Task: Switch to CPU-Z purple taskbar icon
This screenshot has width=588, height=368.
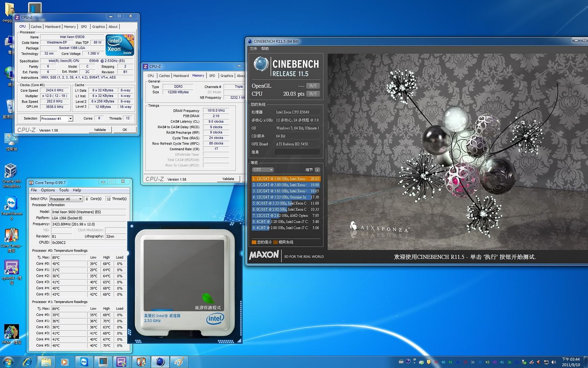Action: coord(121,362)
